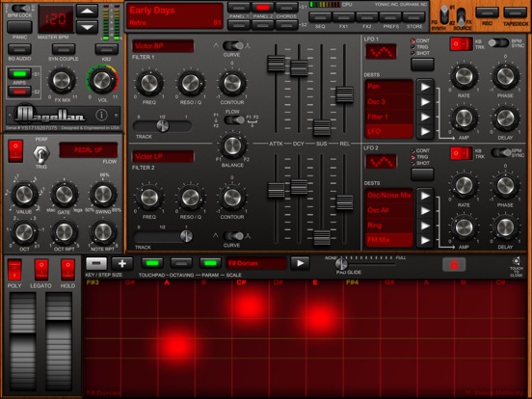Toggle the POLY red switch
This screenshot has width=532, height=399.
click(x=14, y=270)
